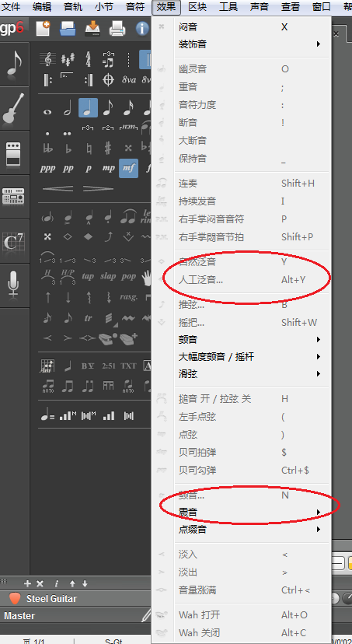Toggle the mf dynamic marking
The image size is (352, 644).
coord(128,169)
